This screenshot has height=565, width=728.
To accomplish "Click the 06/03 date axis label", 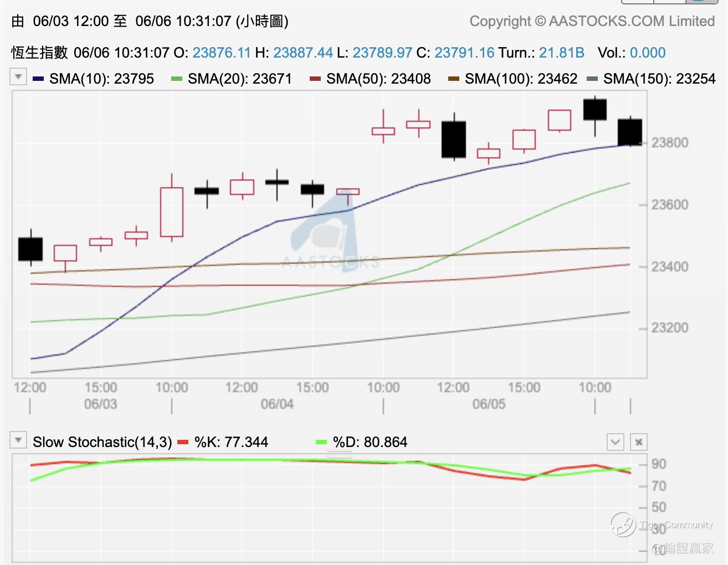I will tap(100, 404).
